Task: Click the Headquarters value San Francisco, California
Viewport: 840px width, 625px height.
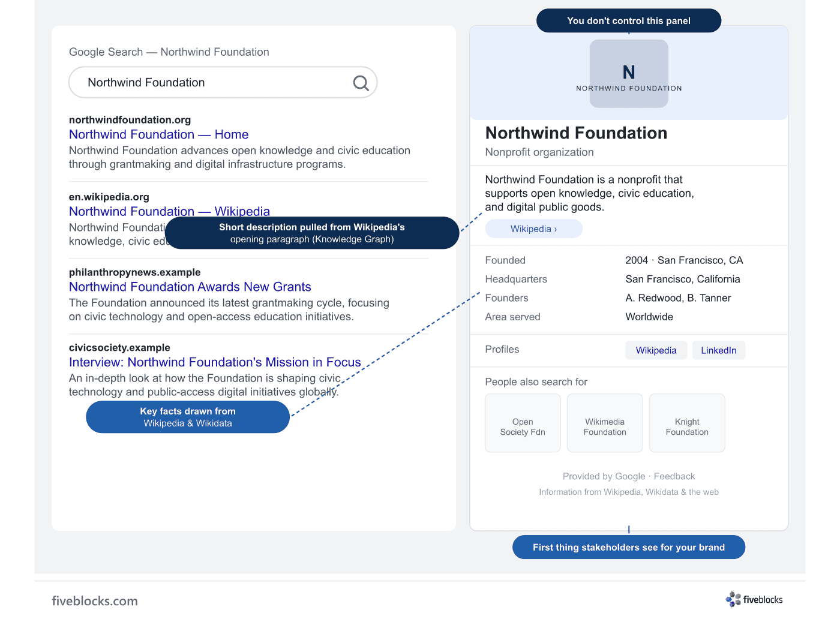Action: pos(683,279)
